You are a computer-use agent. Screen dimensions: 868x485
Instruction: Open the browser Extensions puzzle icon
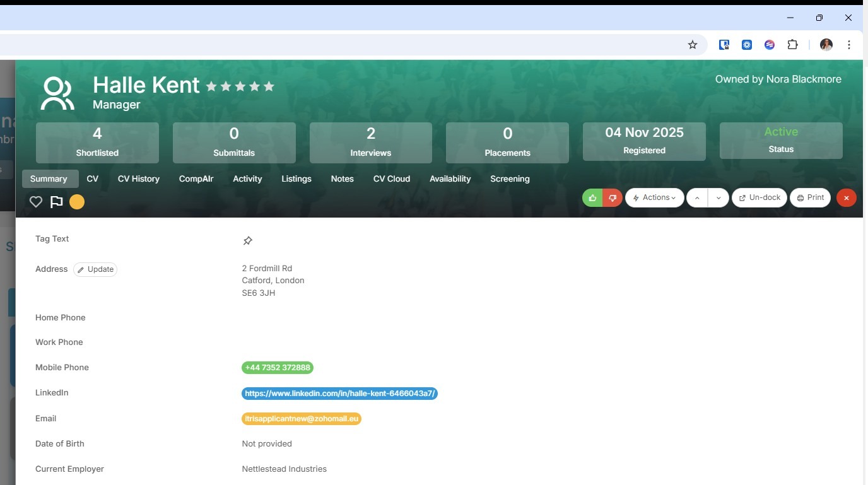(793, 45)
